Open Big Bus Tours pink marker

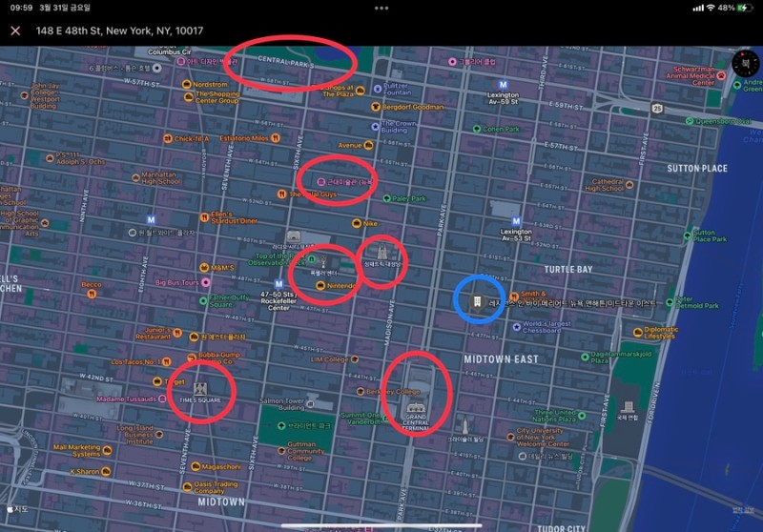pyautogui.click(x=206, y=282)
